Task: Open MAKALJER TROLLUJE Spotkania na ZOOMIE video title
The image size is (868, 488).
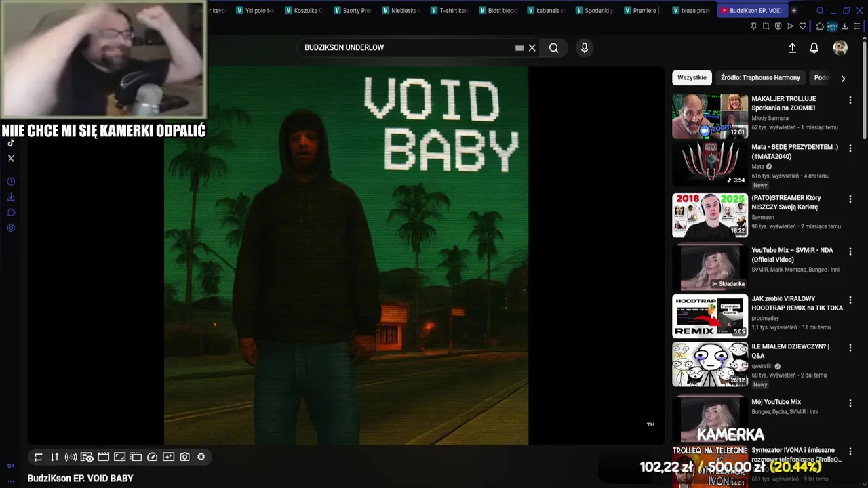Action: [x=783, y=103]
